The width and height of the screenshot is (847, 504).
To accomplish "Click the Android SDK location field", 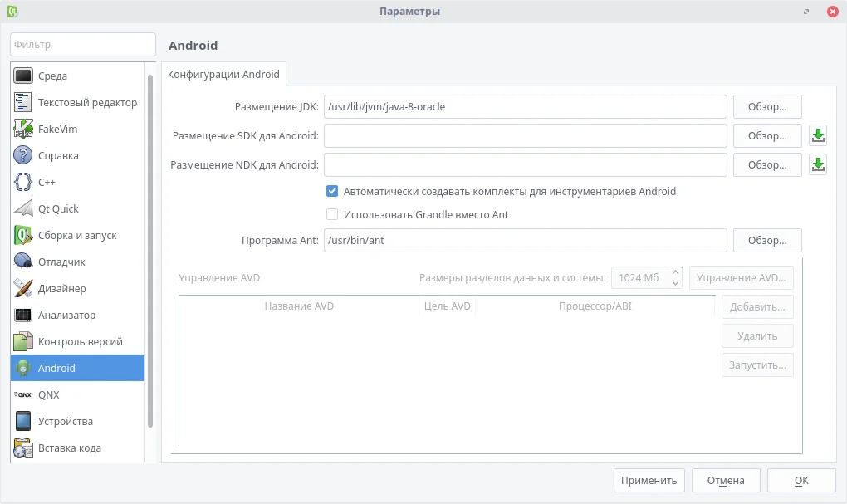I will [525, 136].
